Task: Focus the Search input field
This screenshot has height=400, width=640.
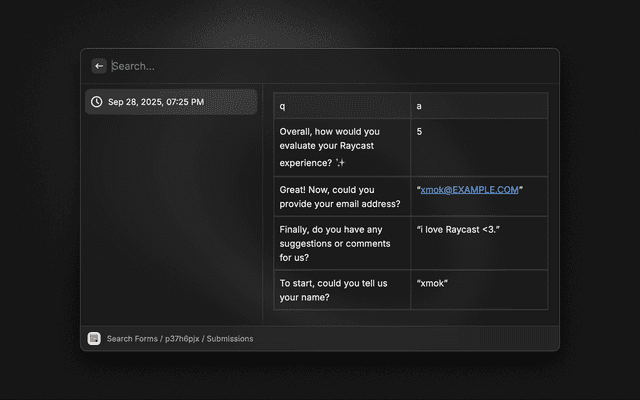Action: 300,66
